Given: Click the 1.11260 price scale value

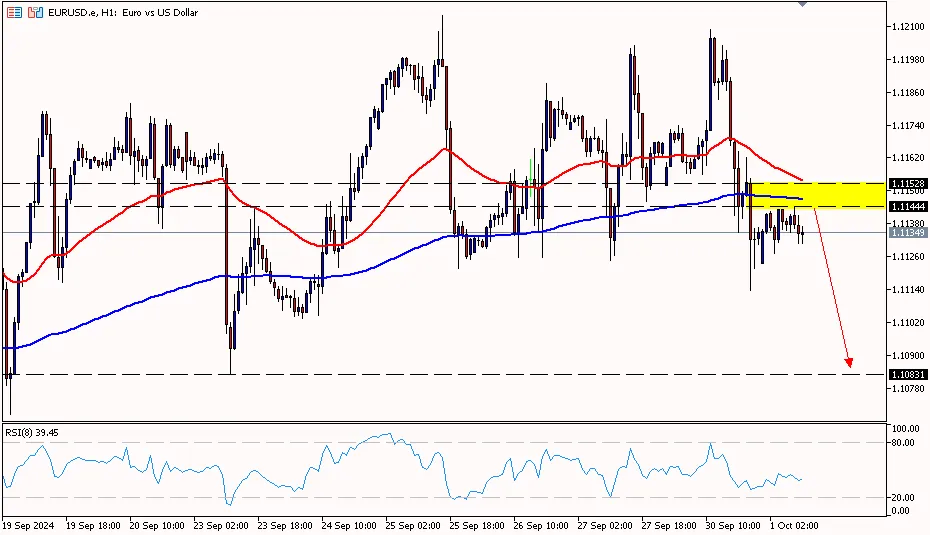Looking at the screenshot, I should 908,257.
